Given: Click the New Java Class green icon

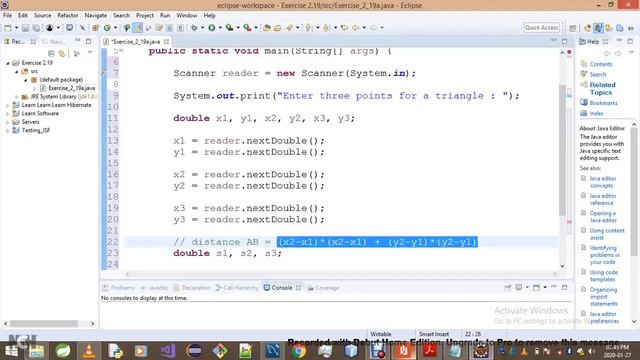Looking at the screenshot, I should [107, 28].
